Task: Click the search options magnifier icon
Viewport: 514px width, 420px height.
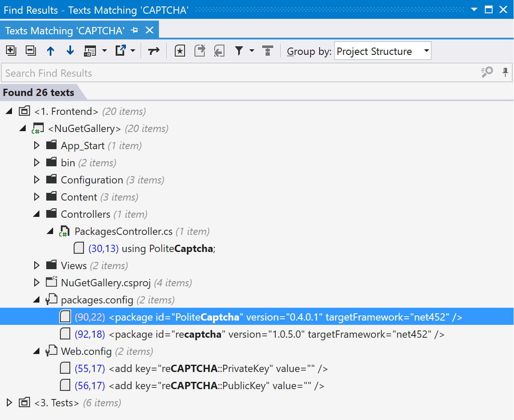Action: [x=487, y=72]
